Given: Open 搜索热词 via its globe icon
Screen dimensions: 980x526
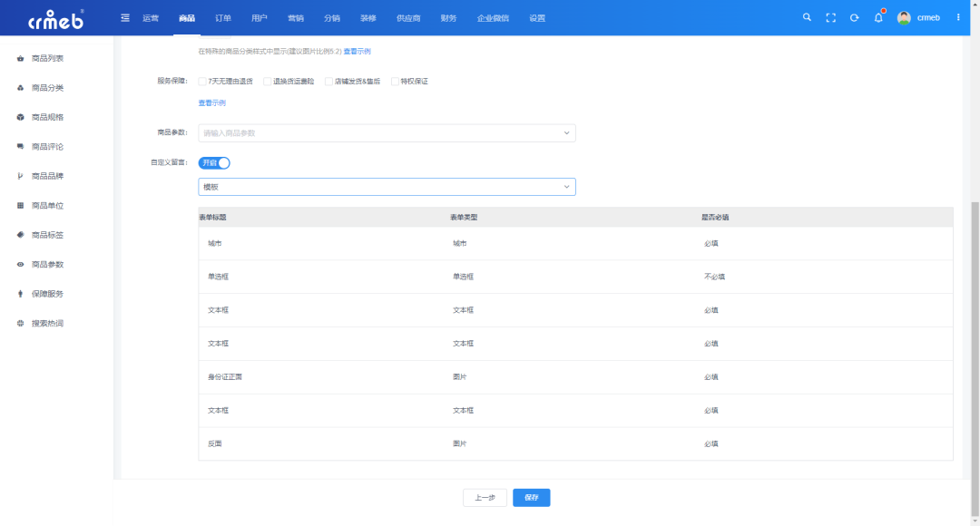Looking at the screenshot, I should [22, 323].
